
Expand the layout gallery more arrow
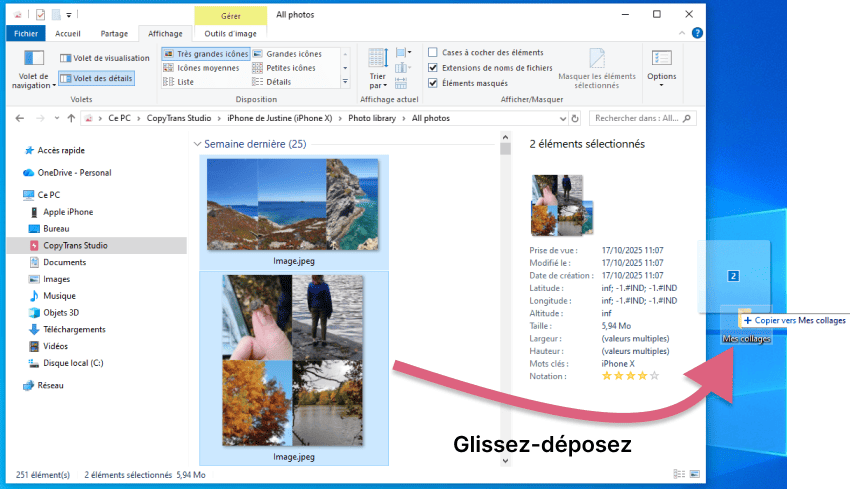(x=345, y=82)
